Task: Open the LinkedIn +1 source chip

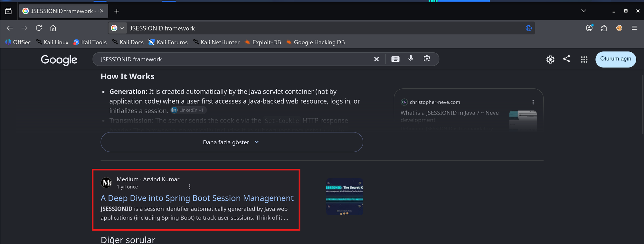Action: (188, 110)
